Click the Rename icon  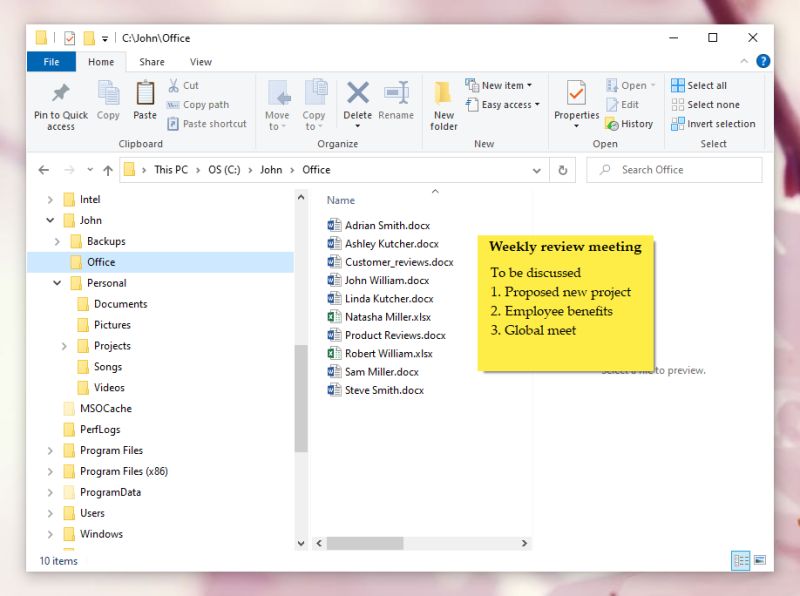click(x=396, y=93)
